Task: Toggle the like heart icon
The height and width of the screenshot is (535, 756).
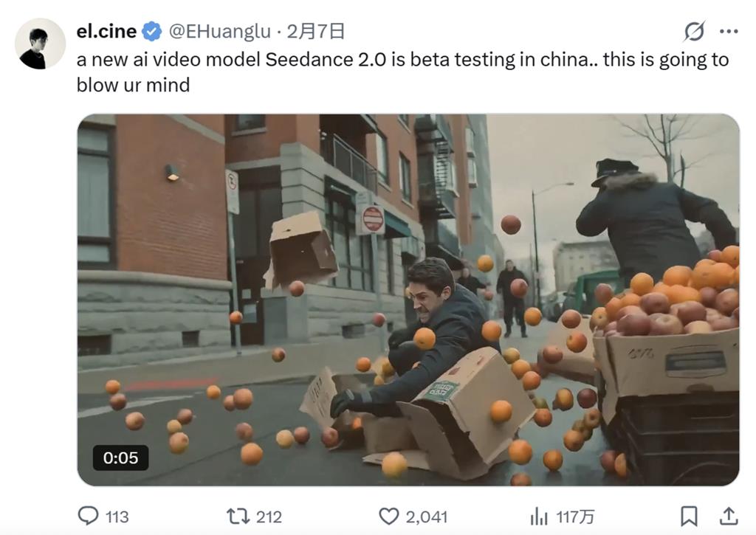Action: 388,517
